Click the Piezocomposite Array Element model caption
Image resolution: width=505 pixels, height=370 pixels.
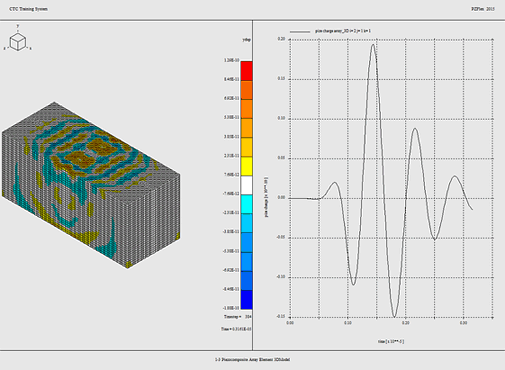pyautogui.click(x=252, y=360)
